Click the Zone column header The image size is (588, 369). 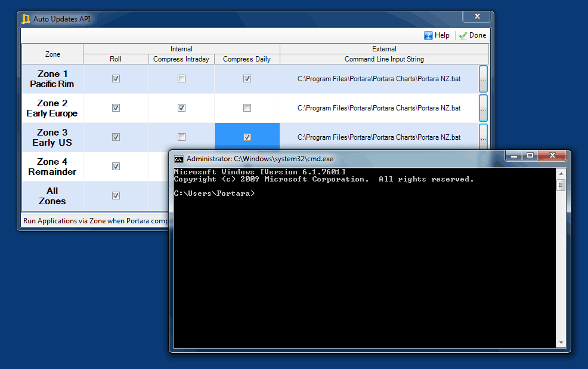tap(52, 54)
